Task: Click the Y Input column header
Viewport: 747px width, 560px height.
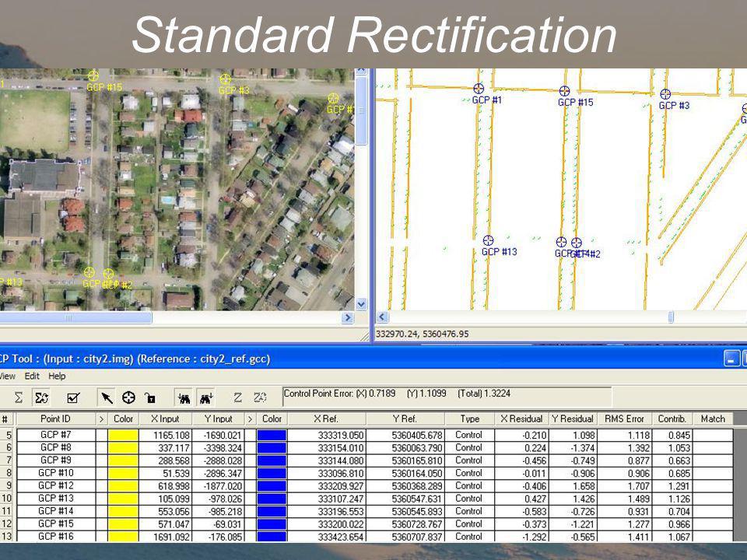Action: coord(219,419)
